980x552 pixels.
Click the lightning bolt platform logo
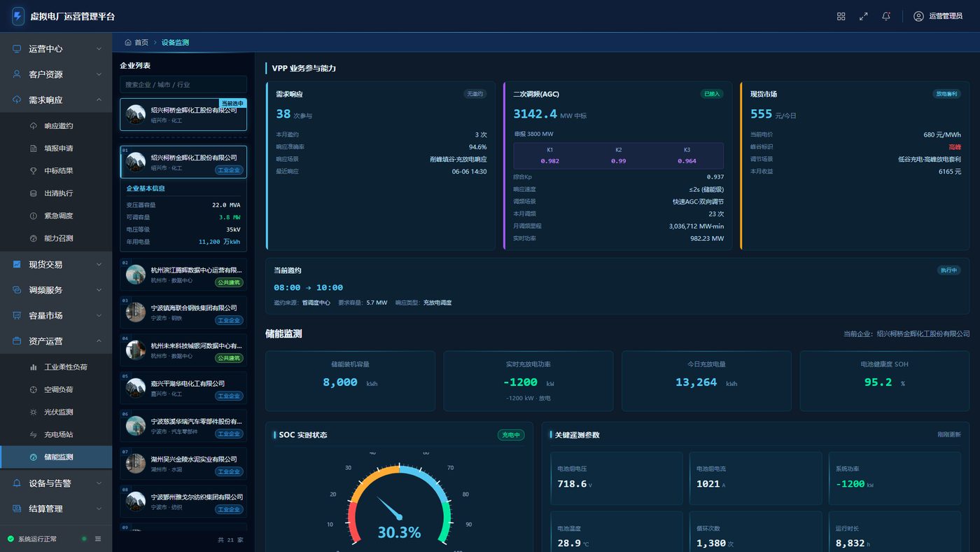(18, 16)
